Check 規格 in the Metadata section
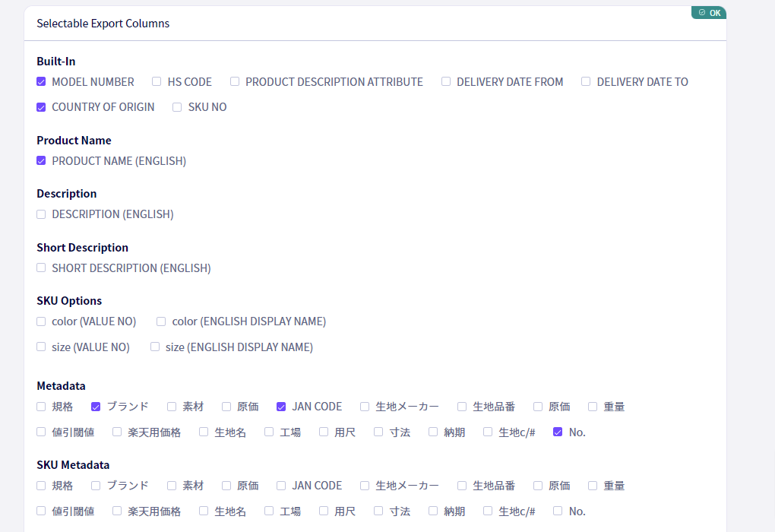This screenshot has height=532, width=775. [41, 407]
